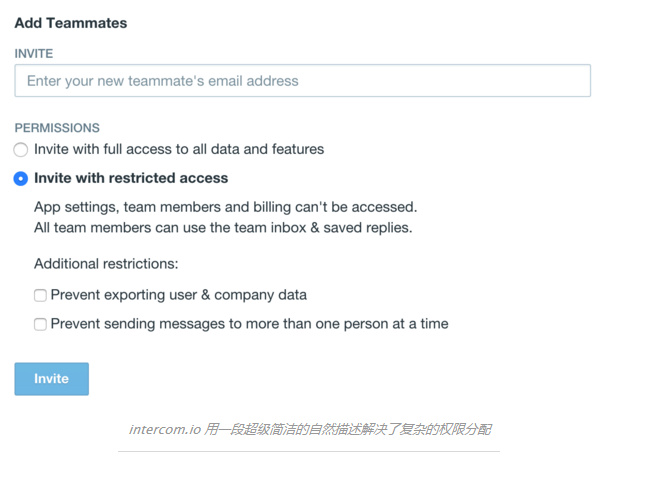Click the 'Invite with restricted access' label text
The height and width of the screenshot is (491, 650).
[131, 178]
